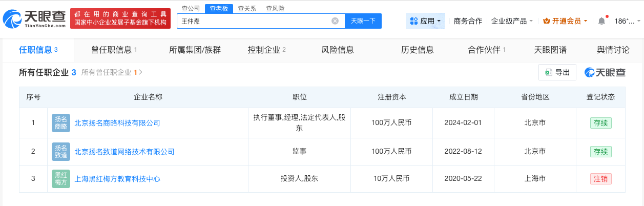Viewport: 644px width, 206px height.
Task: Click the 导出 export button
Action: [x=557, y=72]
